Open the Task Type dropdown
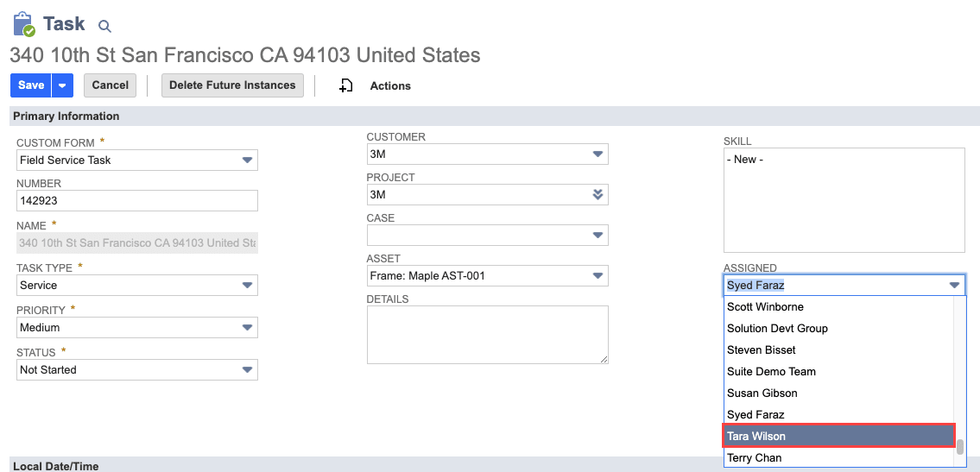 coord(247,285)
